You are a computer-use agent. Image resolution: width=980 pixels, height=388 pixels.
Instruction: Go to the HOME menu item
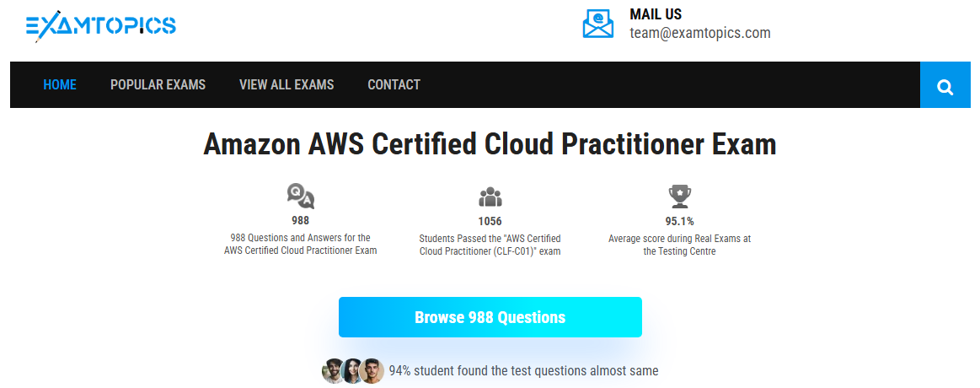click(60, 84)
